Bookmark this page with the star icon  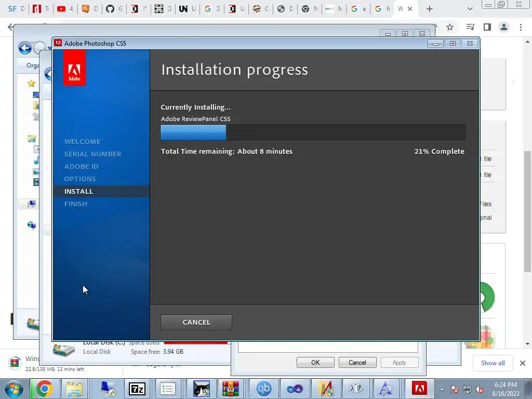tap(450, 27)
